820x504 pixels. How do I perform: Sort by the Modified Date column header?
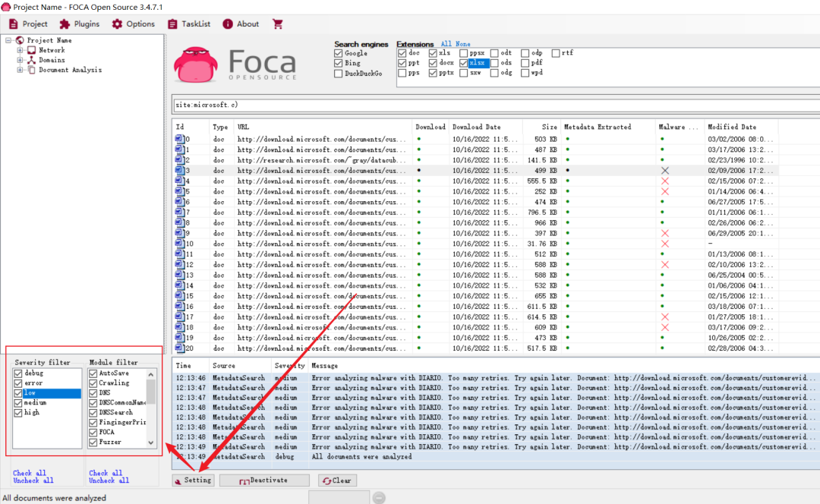click(732, 127)
